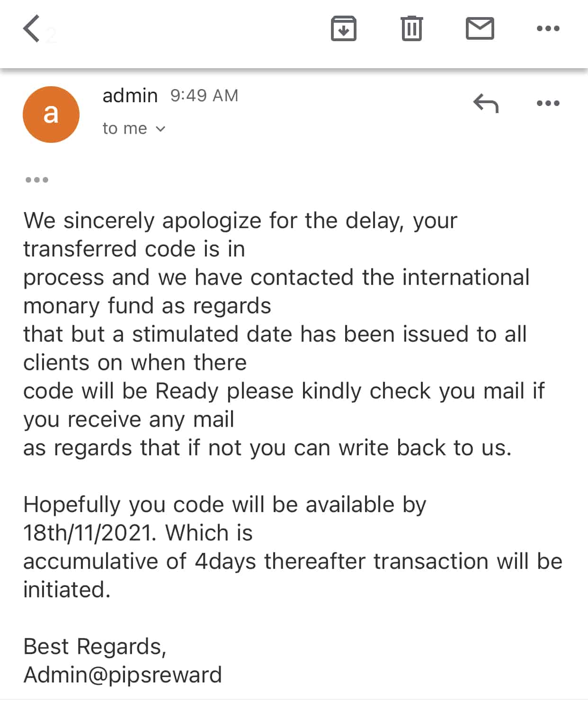Tap the Admin@pipsreward signature
This screenshot has width=588, height=709.
click(123, 674)
